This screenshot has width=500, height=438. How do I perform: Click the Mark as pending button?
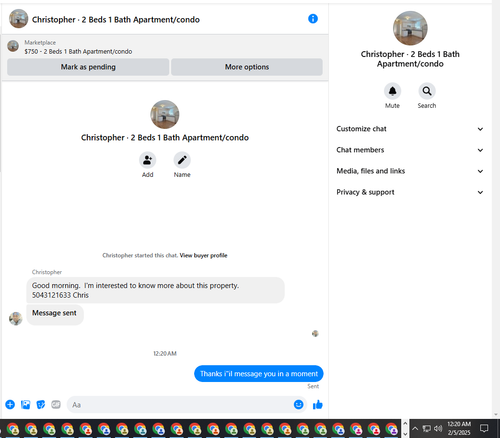88,67
